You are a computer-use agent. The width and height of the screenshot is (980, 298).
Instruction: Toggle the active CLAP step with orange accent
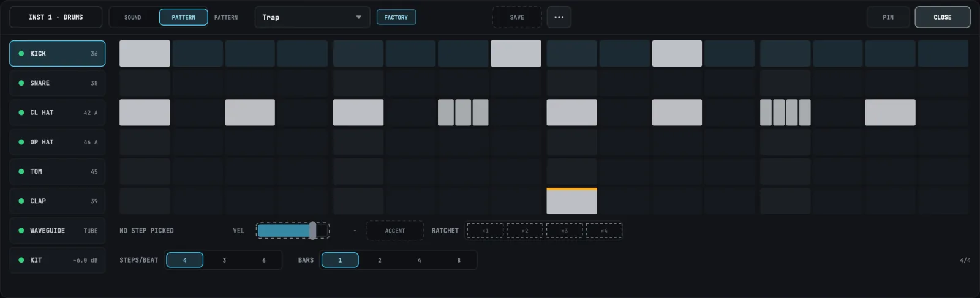tap(571, 201)
